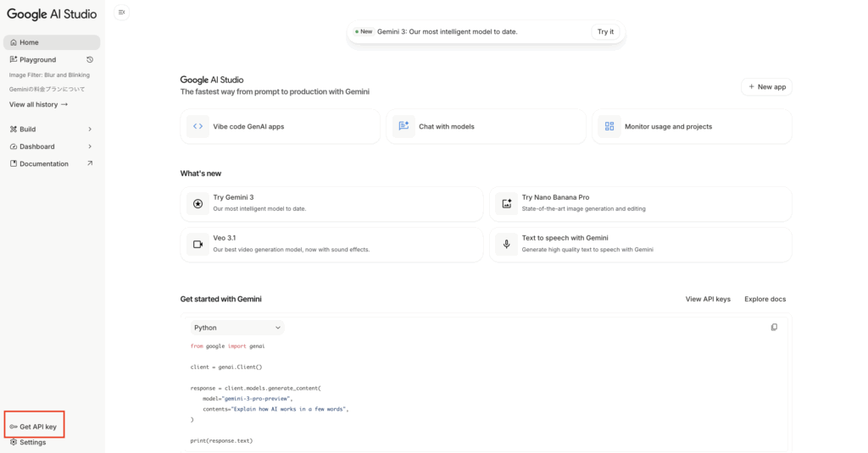
Task: Click the Vibe code GenAI apps icon
Action: click(198, 126)
